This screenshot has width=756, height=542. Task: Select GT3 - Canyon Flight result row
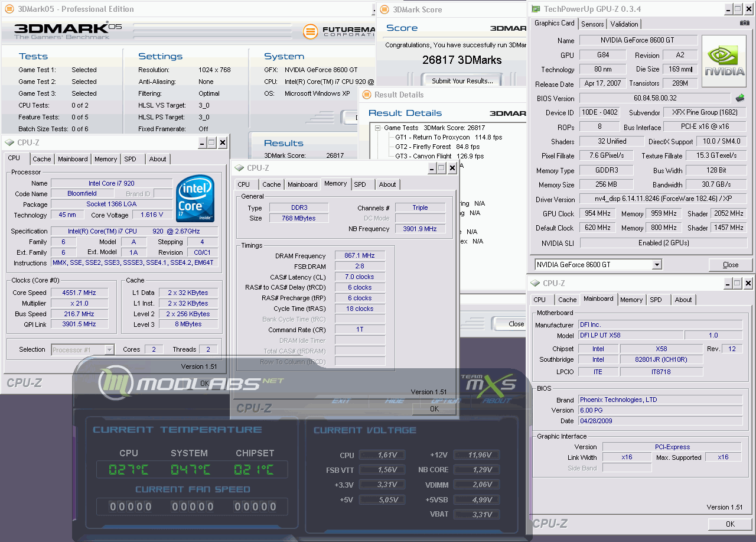click(439, 156)
